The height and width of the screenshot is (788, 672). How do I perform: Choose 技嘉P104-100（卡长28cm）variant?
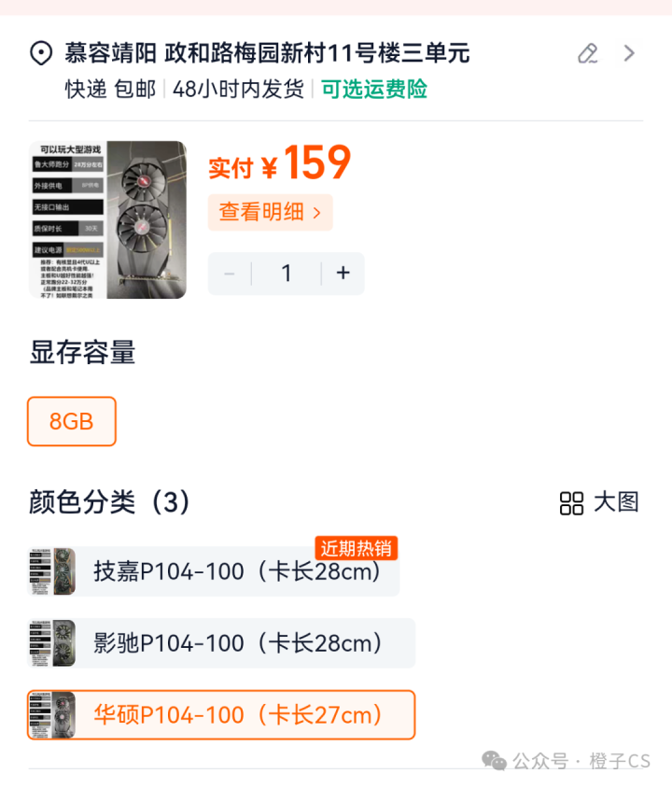coord(214,571)
